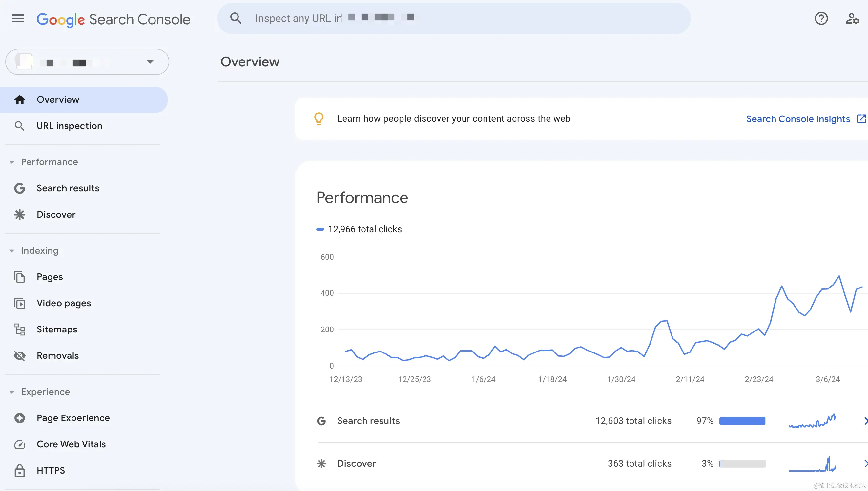Go to URL inspection page

69,126
